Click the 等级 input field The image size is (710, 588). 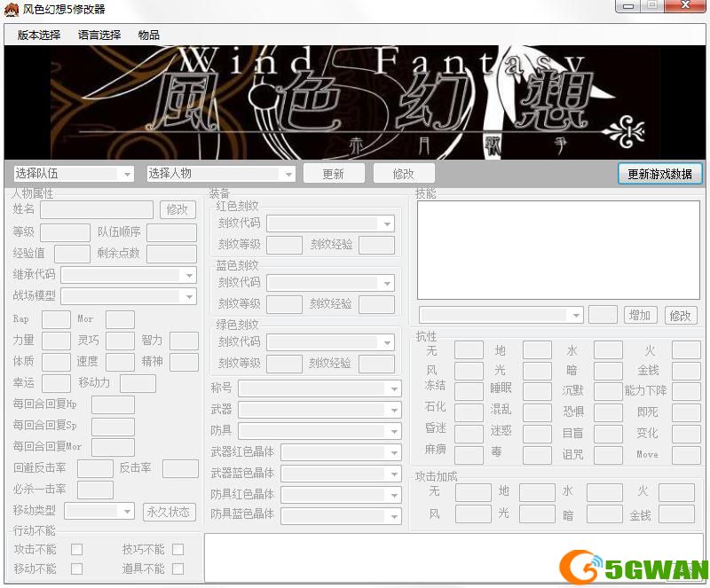click(65, 232)
